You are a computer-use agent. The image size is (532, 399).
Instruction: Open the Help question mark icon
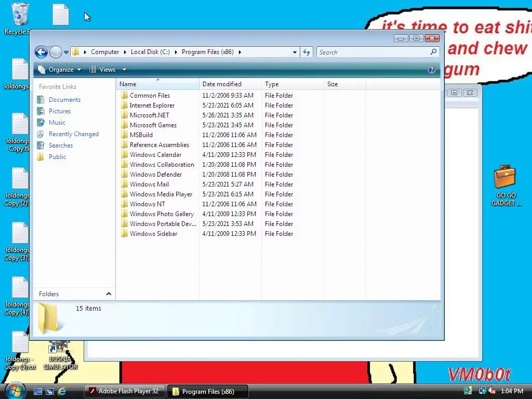coord(431,70)
